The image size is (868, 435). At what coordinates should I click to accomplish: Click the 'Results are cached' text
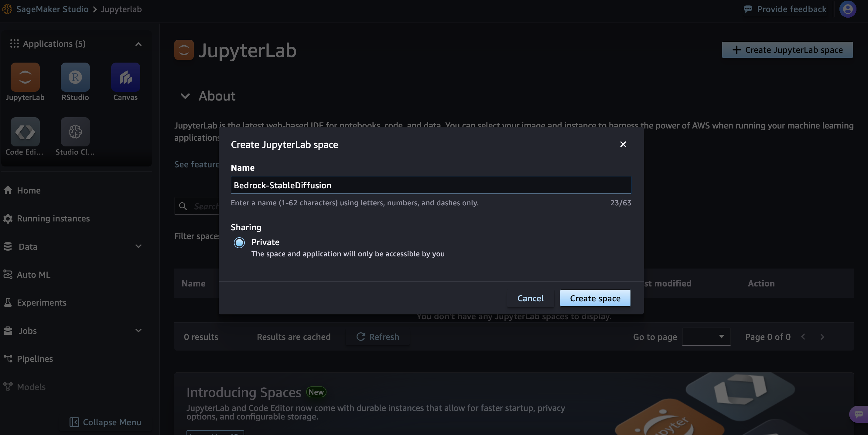[293, 337]
